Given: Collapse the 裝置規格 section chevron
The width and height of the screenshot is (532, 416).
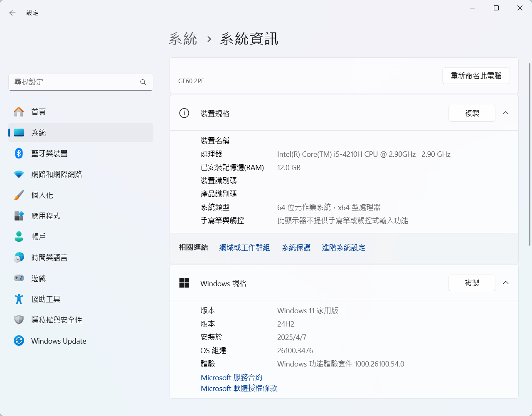Looking at the screenshot, I should [x=506, y=113].
